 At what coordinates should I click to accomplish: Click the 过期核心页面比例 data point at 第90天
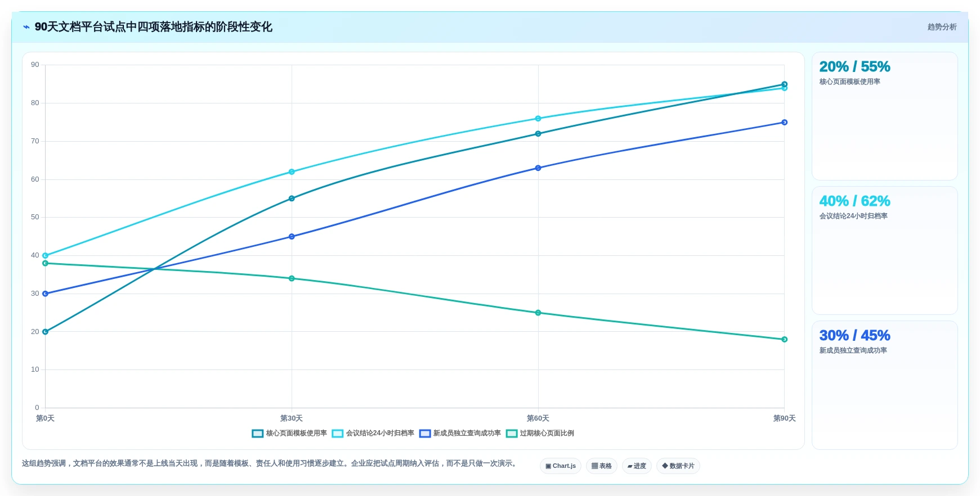(x=784, y=340)
